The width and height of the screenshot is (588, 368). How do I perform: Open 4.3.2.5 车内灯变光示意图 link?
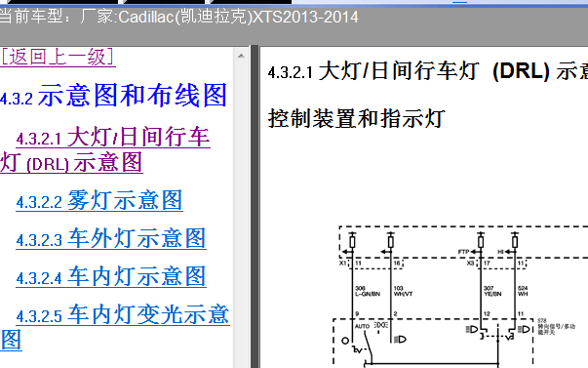(x=115, y=327)
